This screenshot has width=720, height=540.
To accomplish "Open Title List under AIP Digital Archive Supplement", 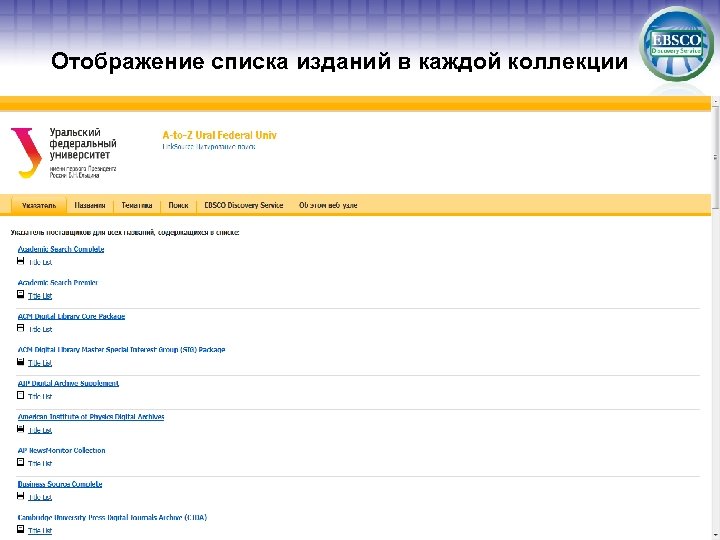I will pyautogui.click(x=40, y=396).
